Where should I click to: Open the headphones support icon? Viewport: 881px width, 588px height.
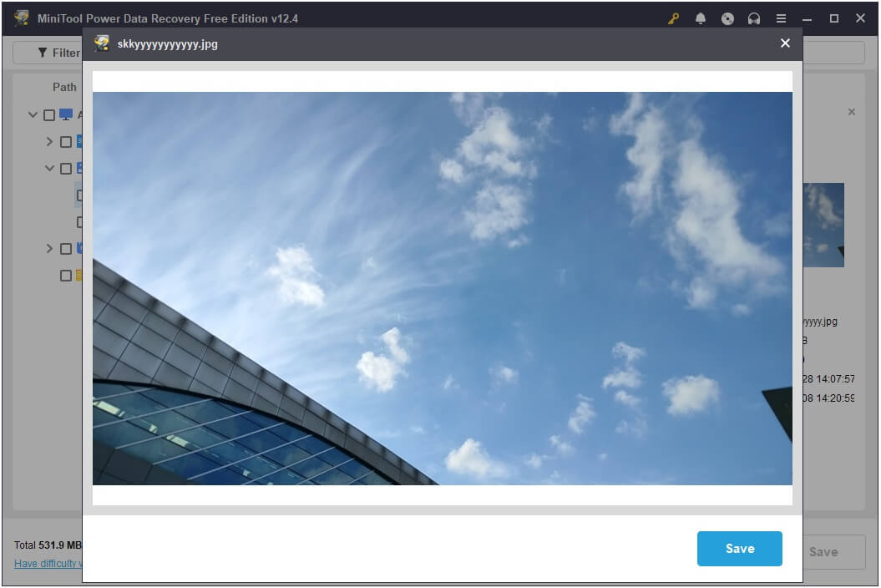[x=753, y=18]
